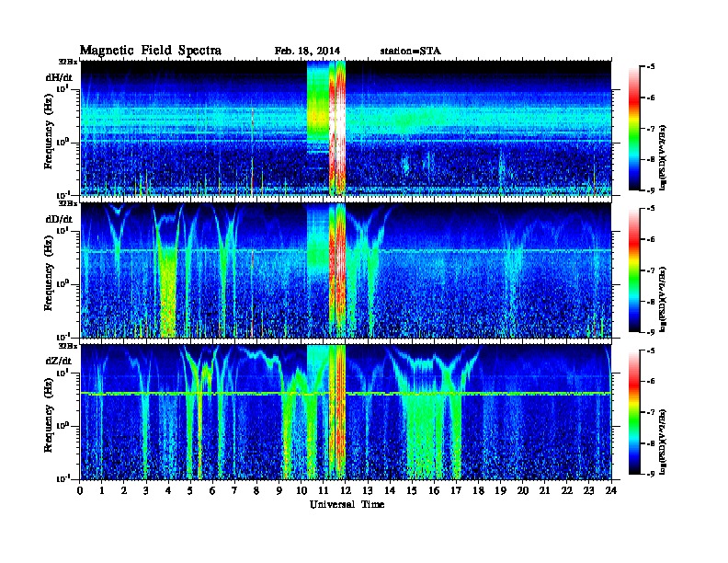Click the "Universal Time" axis title
Screen dimensions: 728x563
[x=347, y=504]
